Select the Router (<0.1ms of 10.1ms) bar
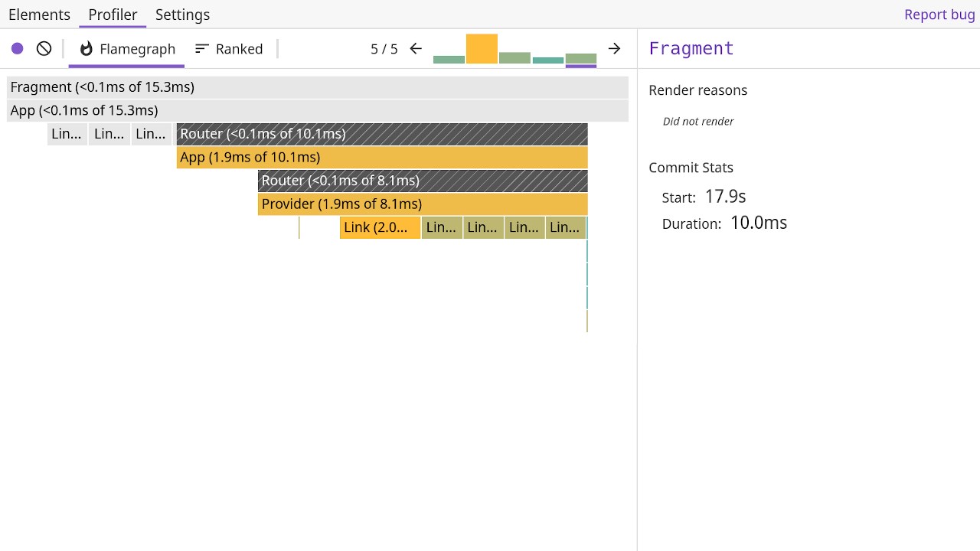 click(382, 134)
